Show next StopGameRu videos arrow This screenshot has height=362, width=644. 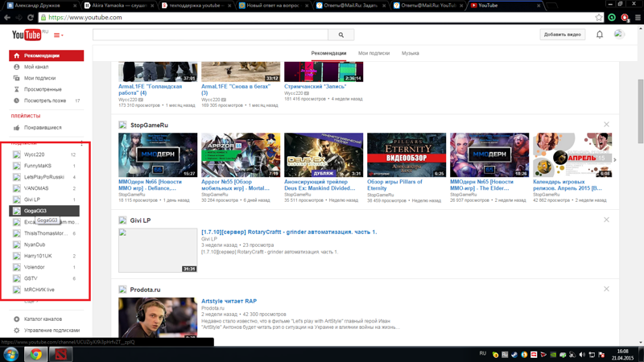pos(615,159)
